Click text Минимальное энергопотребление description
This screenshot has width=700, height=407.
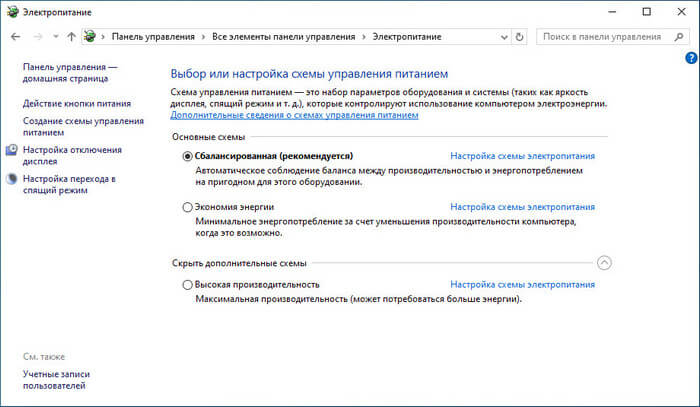386,227
